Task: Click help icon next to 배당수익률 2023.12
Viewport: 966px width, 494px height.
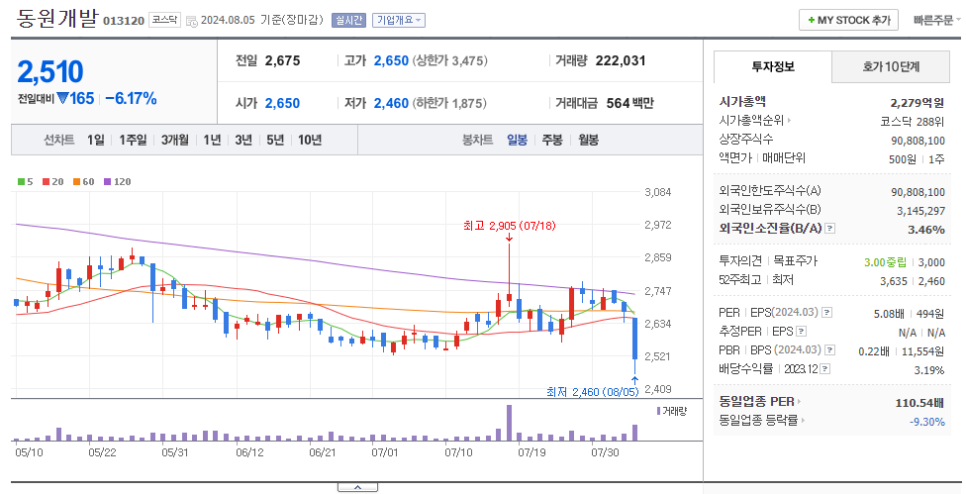Action: (x=826, y=369)
